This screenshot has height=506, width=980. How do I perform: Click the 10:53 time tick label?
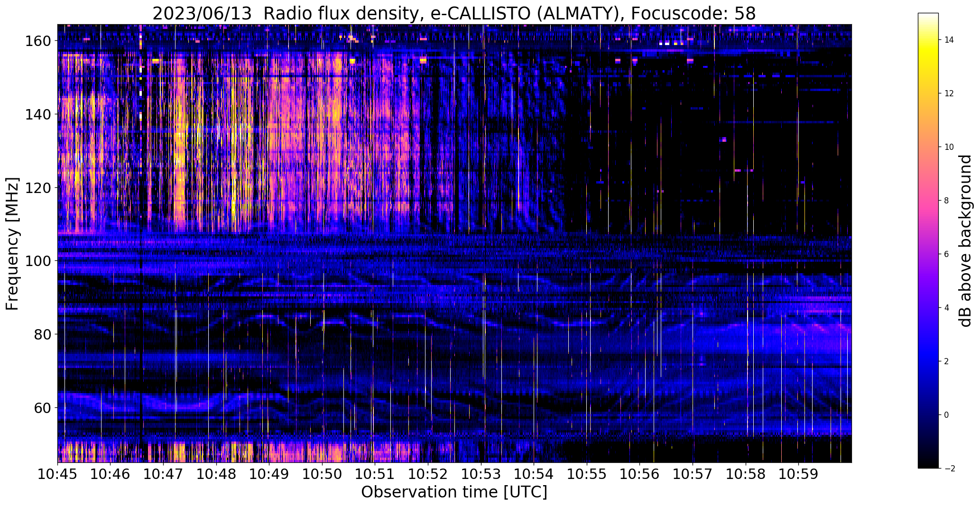[x=481, y=474]
